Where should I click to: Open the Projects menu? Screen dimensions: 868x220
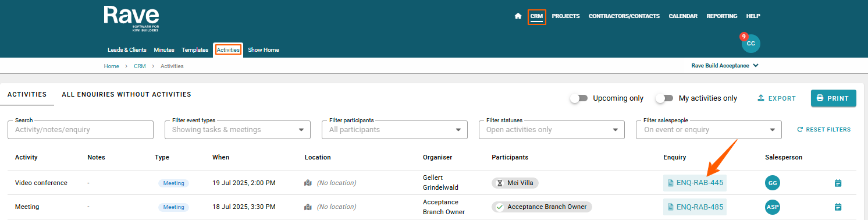coord(565,16)
